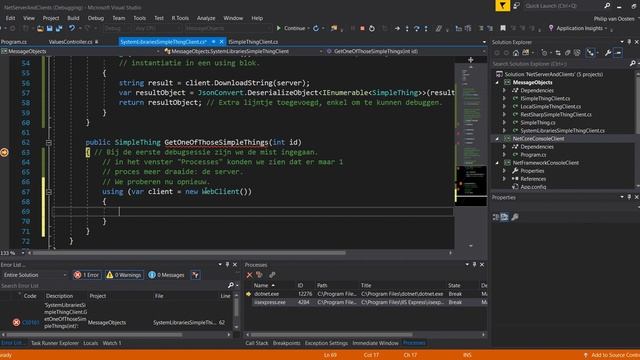Click the Continue debugging button
The width and height of the screenshot is (640, 360).
coord(291,28)
